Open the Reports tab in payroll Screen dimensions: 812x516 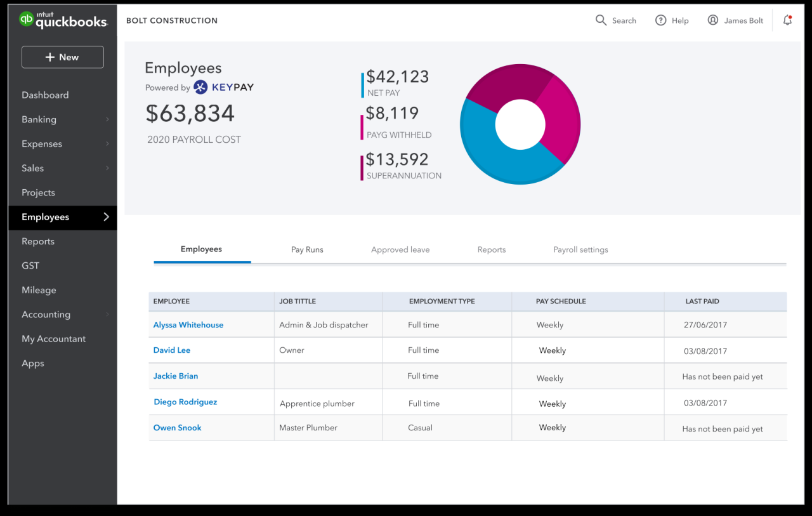coord(492,250)
